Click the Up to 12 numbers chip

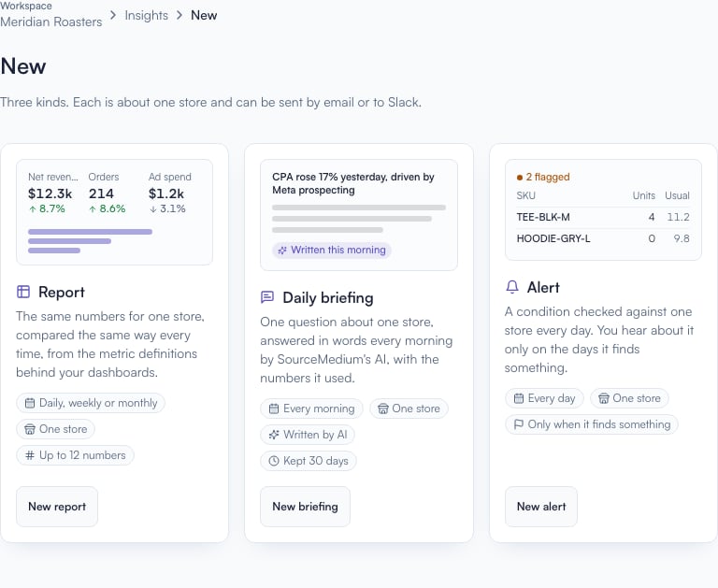(x=75, y=455)
